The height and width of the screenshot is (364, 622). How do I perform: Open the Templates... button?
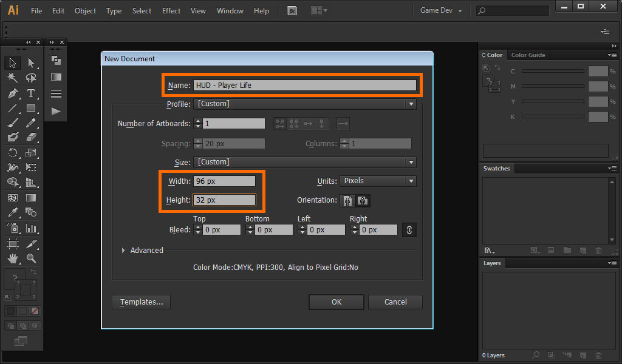(141, 302)
